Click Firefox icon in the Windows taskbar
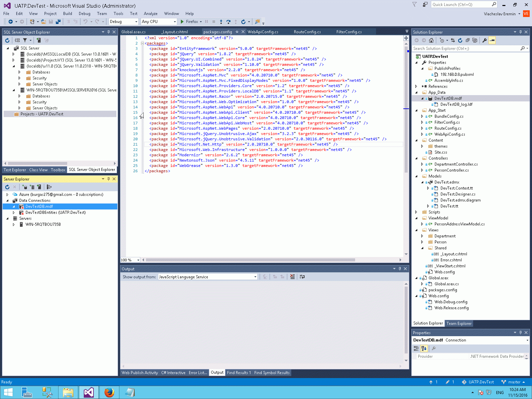Viewport: 532px width, 399px height. click(109, 392)
